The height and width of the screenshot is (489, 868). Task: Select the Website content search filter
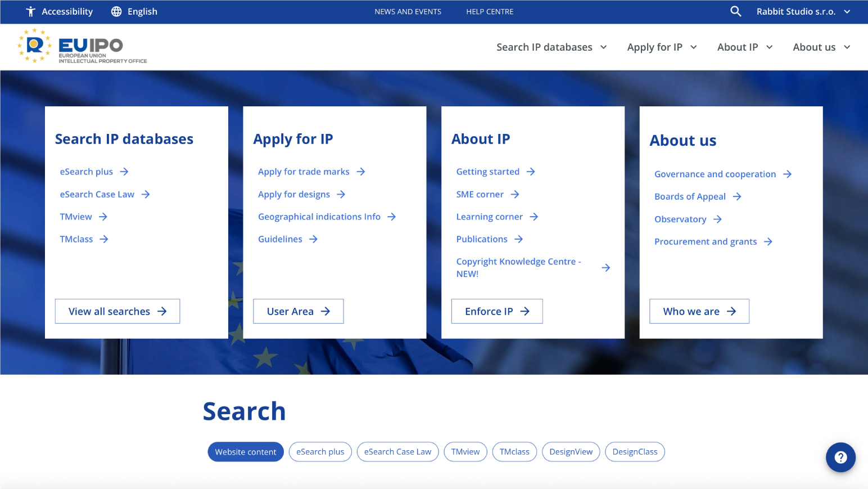coord(246,452)
